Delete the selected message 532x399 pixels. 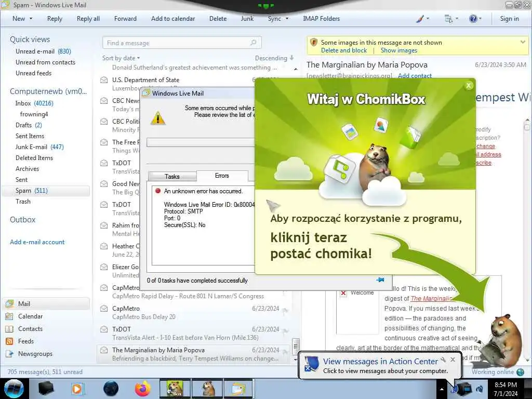(218, 19)
